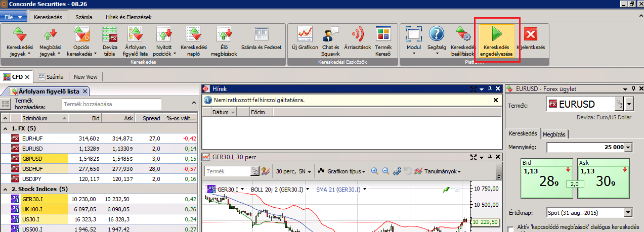Open product selector icon beside EURUSD

click(619, 105)
